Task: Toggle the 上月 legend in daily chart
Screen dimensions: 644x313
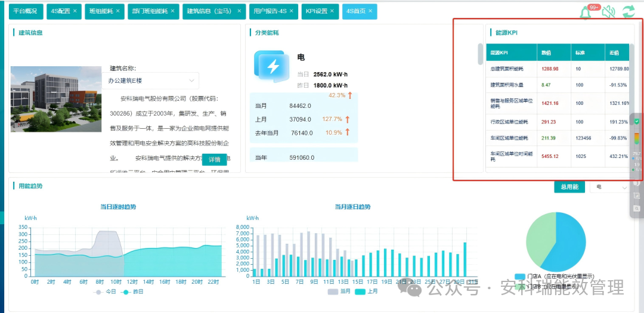Action: pos(366,291)
